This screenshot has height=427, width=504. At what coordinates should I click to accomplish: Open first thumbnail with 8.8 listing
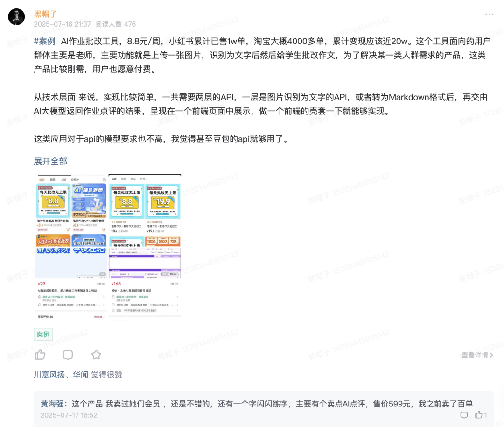tap(71, 210)
